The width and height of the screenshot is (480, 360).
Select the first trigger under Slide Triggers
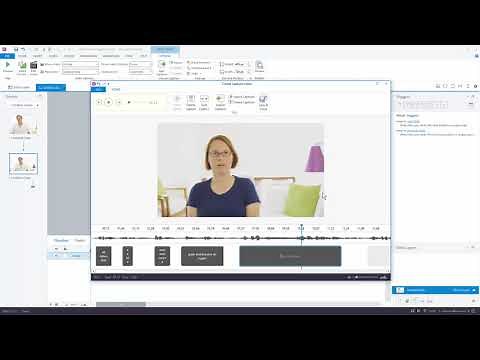tap(432, 124)
